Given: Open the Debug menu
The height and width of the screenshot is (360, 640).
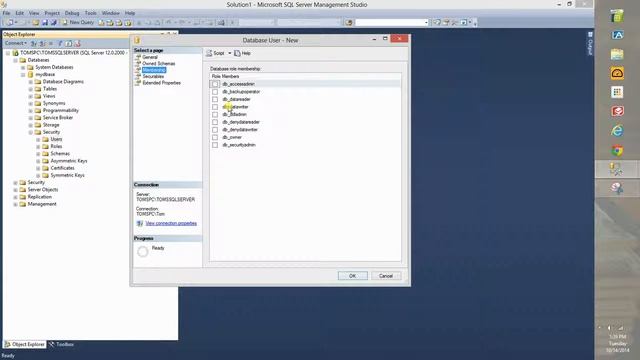Looking at the screenshot, I should (x=72, y=13).
